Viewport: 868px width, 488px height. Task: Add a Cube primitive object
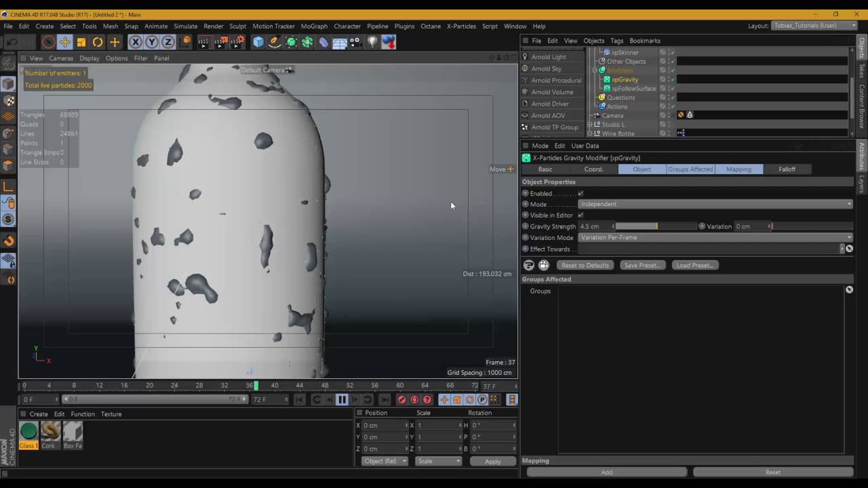(258, 42)
